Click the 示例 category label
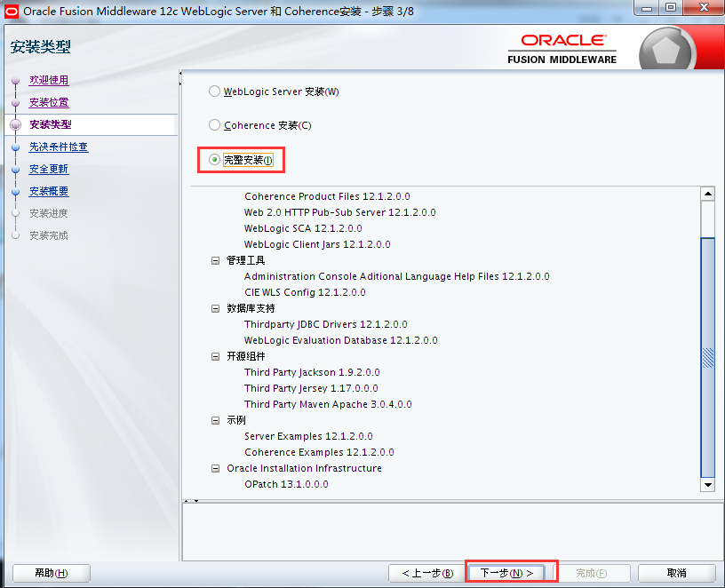The image size is (725, 588). (235, 421)
